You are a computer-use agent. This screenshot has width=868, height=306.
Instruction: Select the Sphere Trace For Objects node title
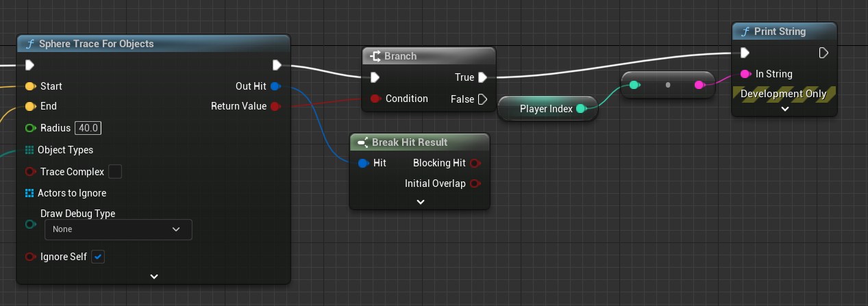[96, 44]
